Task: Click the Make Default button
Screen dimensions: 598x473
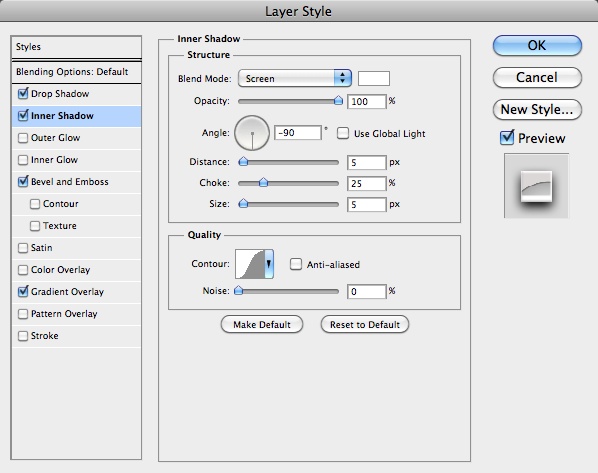Action: [x=262, y=325]
